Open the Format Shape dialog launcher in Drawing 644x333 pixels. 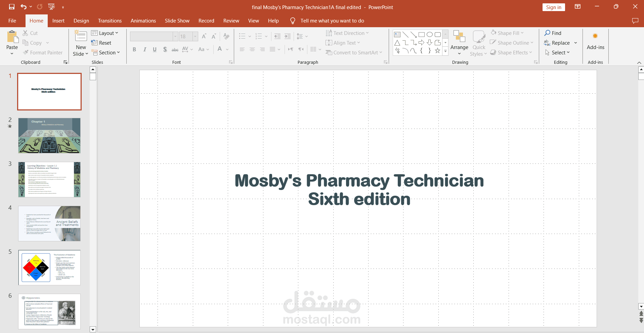536,62
